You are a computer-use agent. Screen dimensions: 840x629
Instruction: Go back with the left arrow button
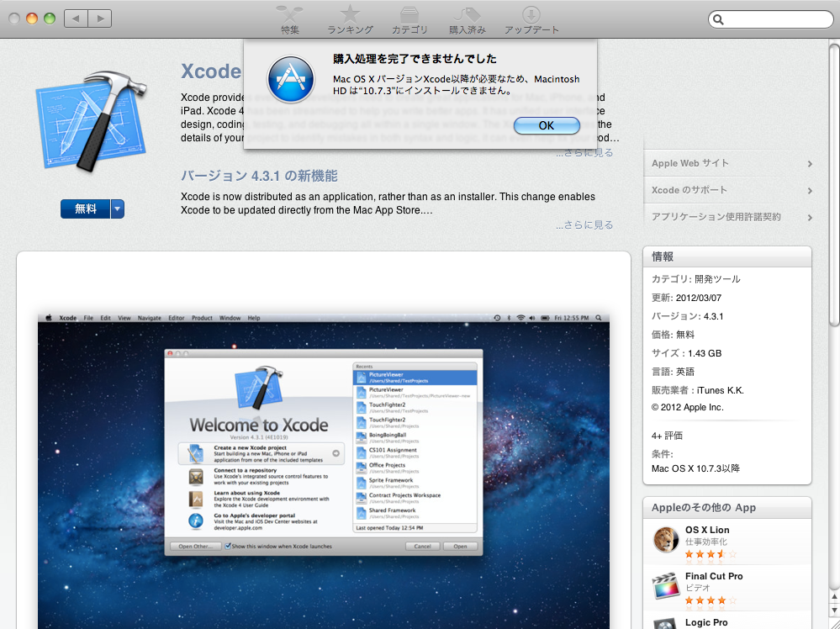click(76, 18)
